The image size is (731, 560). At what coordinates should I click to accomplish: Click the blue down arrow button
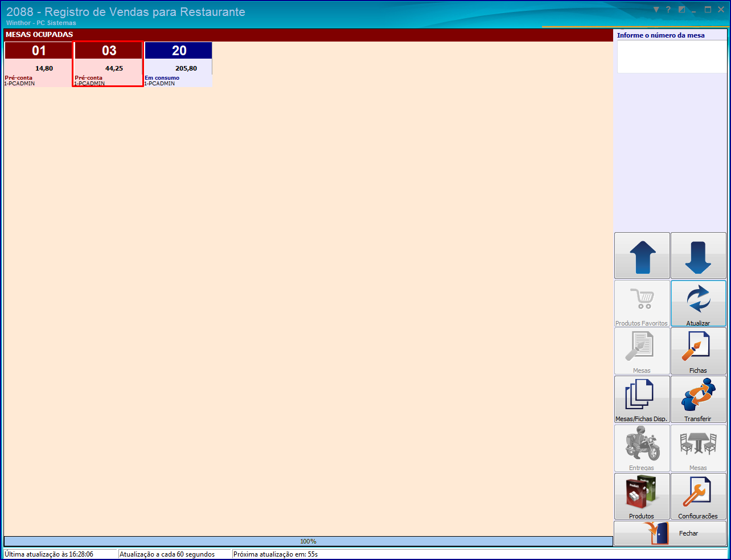[x=699, y=256]
